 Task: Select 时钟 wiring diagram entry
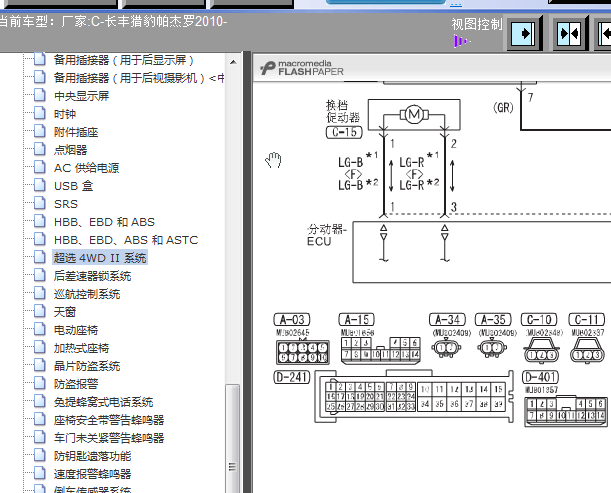(x=65, y=114)
